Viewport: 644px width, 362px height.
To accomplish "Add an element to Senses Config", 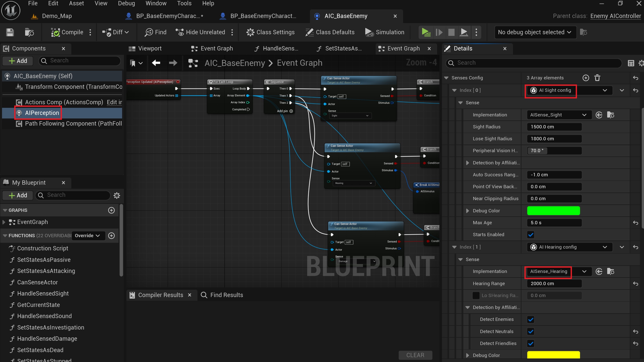I will coord(586,78).
